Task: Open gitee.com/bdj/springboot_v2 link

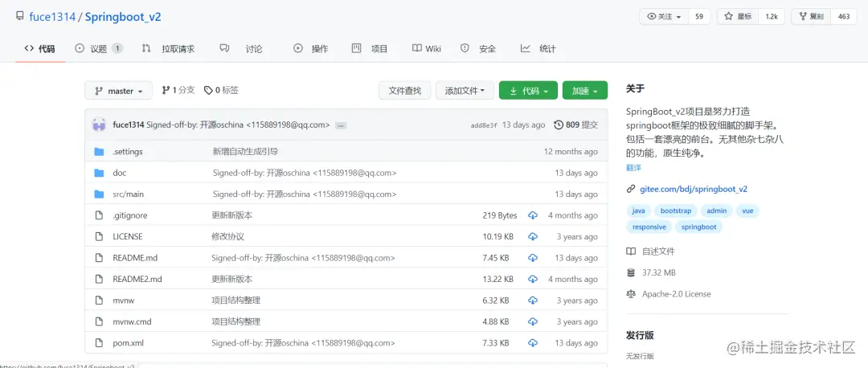Action: tap(694, 189)
